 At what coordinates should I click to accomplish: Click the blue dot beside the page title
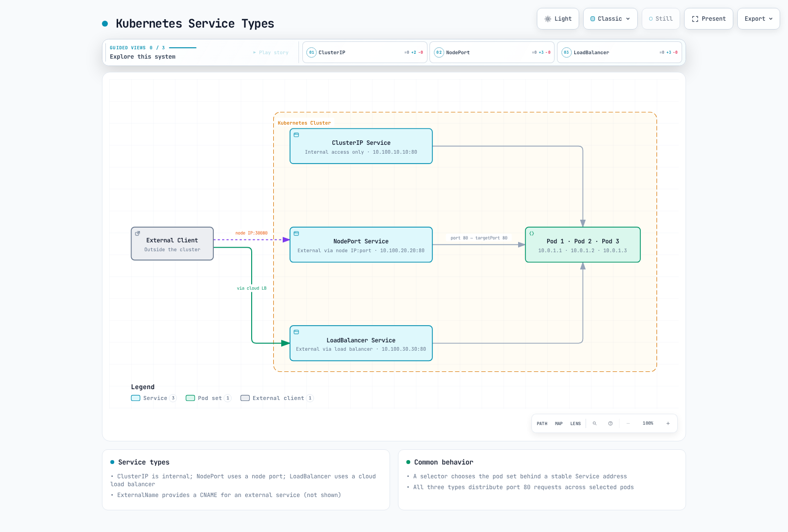(x=105, y=24)
